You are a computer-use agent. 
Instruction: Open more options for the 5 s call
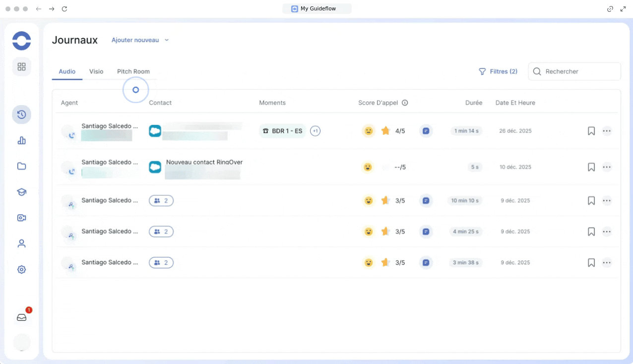tap(606, 167)
